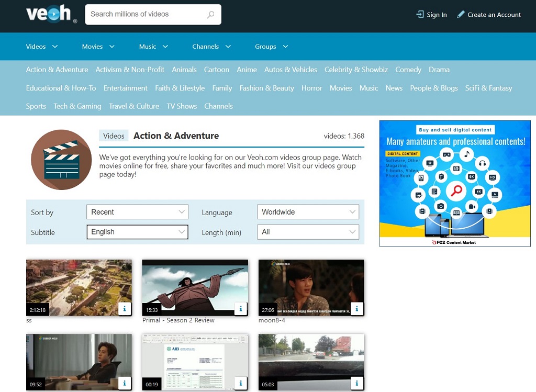Open info icon on Primal Season 2 Review
Screen dimensions: 536x392
[x=241, y=309]
